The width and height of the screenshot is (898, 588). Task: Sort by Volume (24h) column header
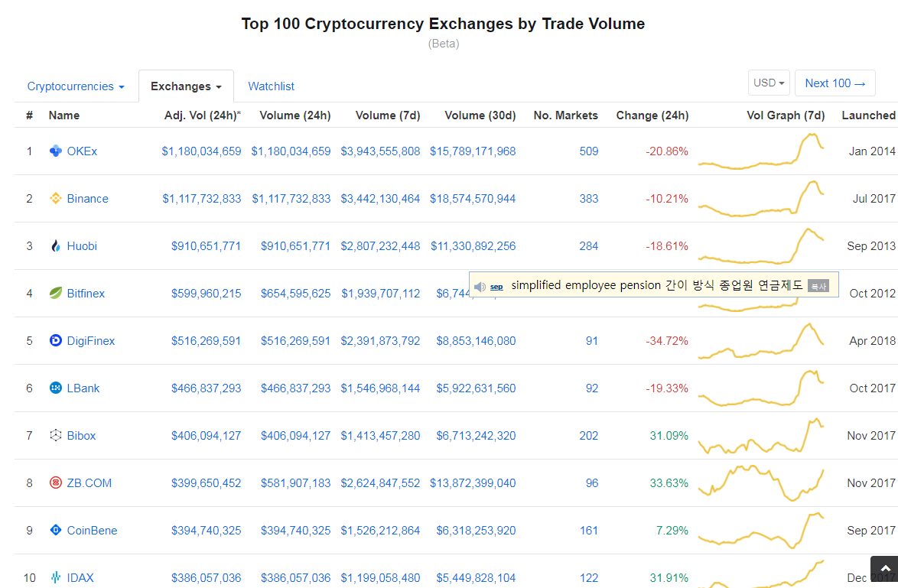click(295, 115)
